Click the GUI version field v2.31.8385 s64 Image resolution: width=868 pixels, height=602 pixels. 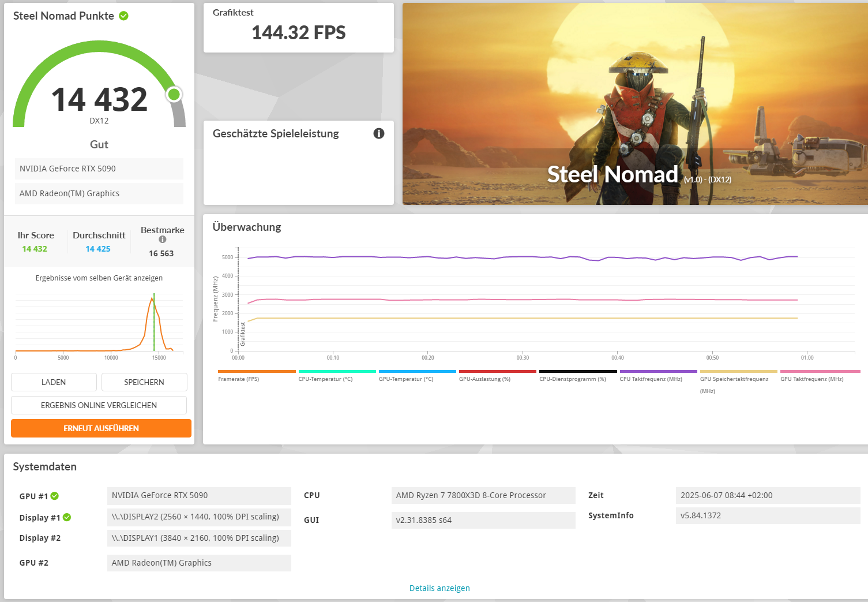483,520
